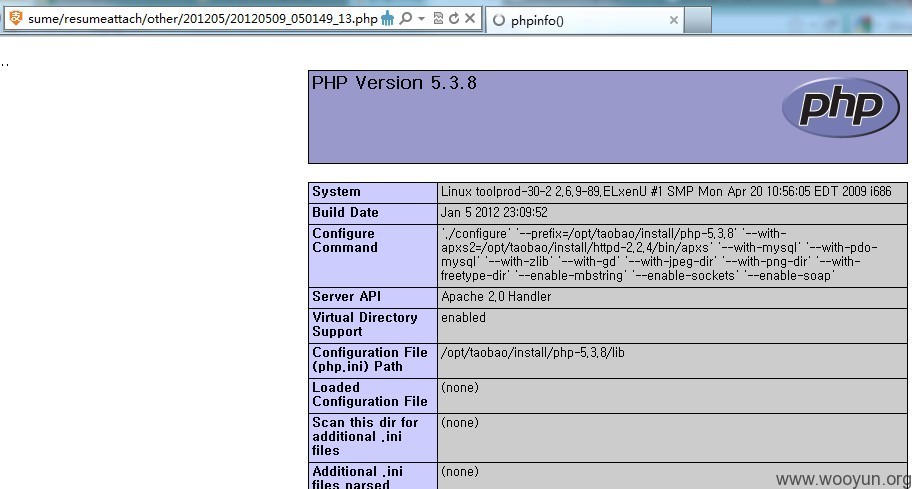912x489 pixels.
Task: Click the Configuration File (php.ini) Path label
Action: click(x=370, y=359)
